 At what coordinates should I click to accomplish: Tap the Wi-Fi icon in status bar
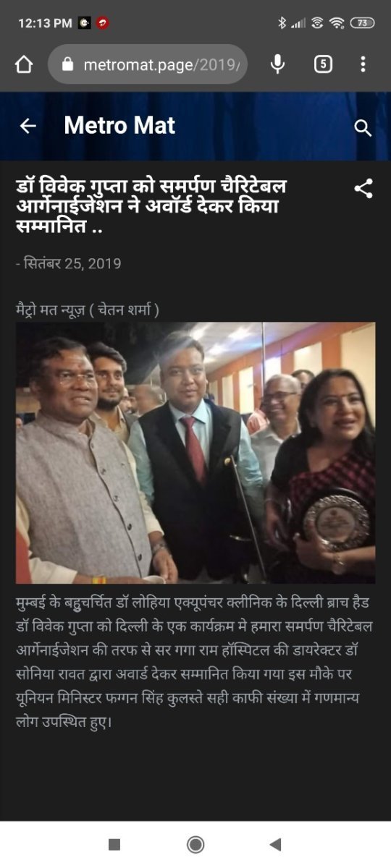tap(337, 23)
